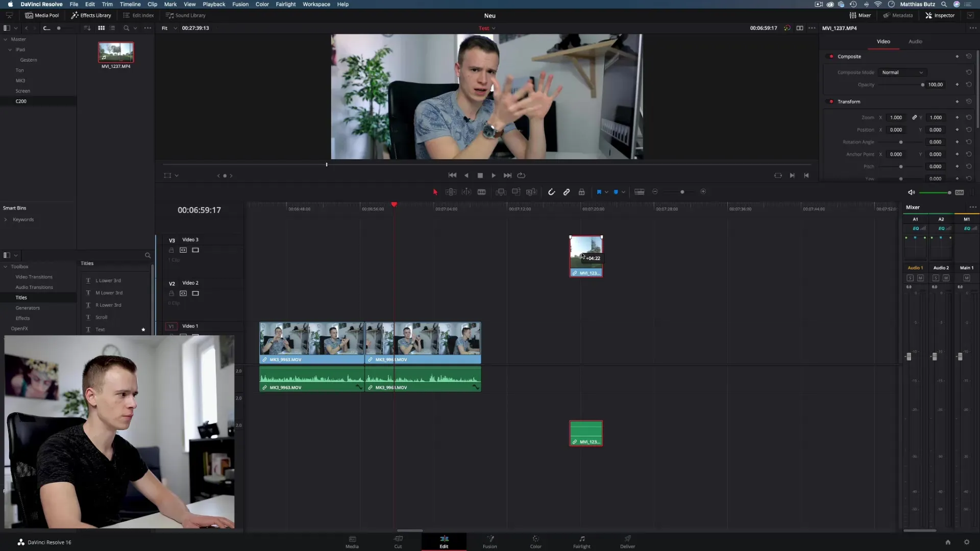Zoom in timeline with plus icon

click(703, 192)
